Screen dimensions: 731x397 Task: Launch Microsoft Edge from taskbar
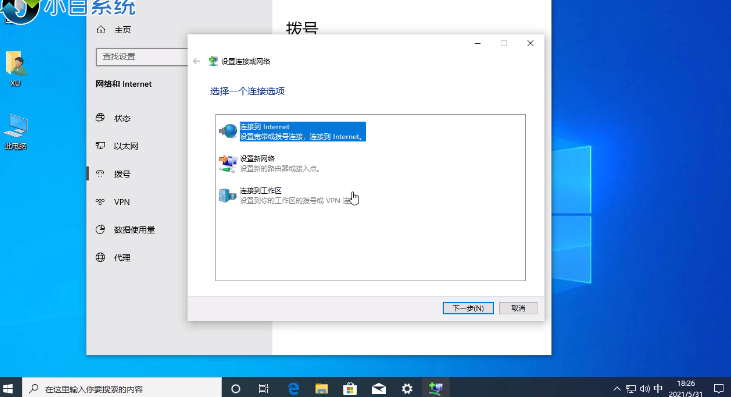coord(293,389)
